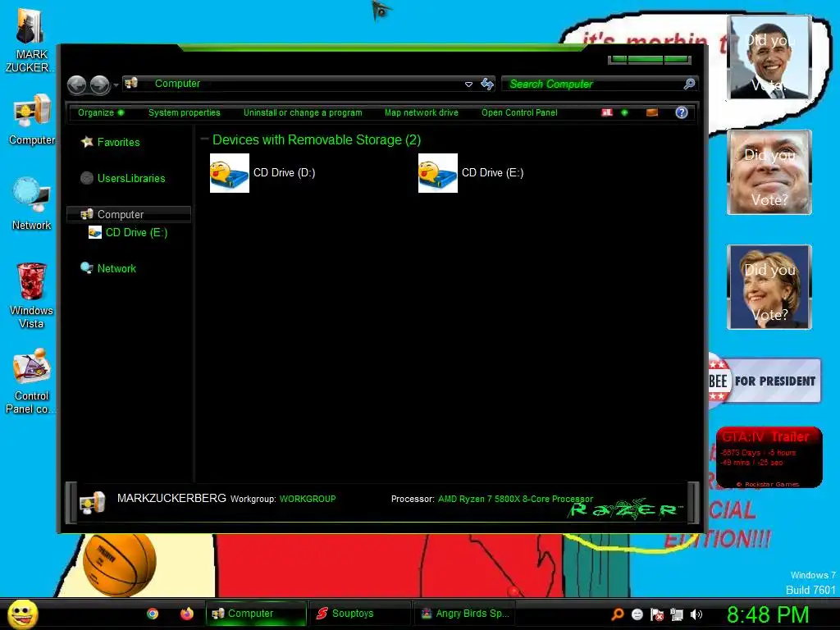Image resolution: width=840 pixels, height=630 pixels.
Task: Select the Network desktop icon
Action: (32, 204)
